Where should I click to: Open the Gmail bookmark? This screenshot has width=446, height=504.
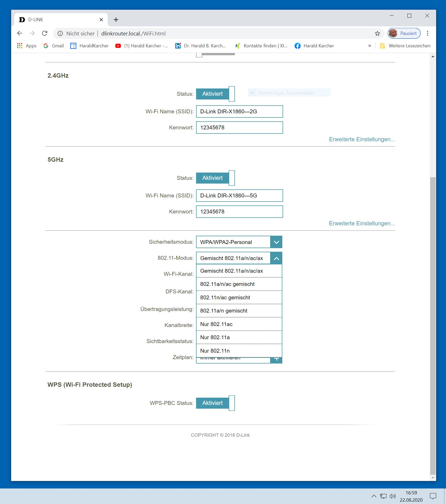tap(54, 46)
